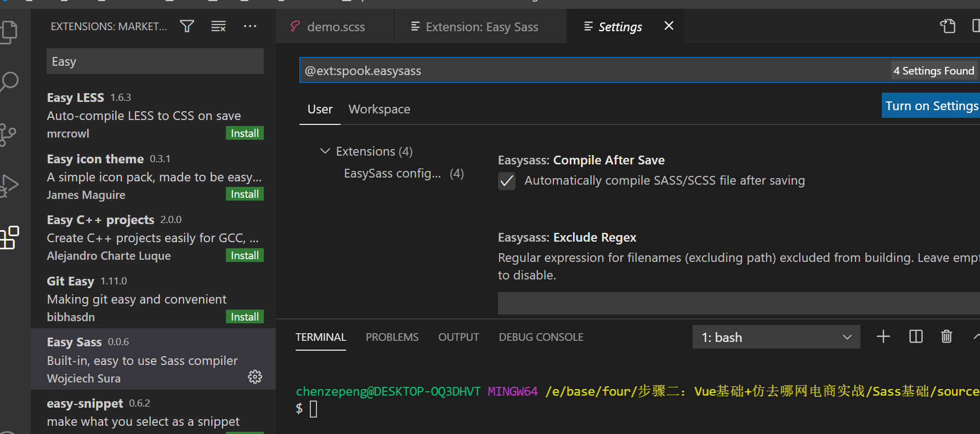The height and width of the screenshot is (434, 980).
Task: Open the Easy LESS extension title
Action: [x=75, y=98]
